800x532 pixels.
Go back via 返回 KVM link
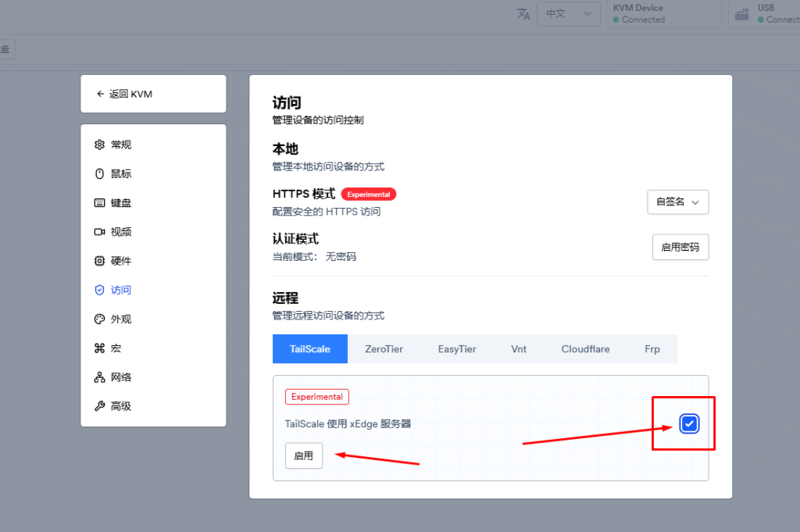[x=153, y=94]
